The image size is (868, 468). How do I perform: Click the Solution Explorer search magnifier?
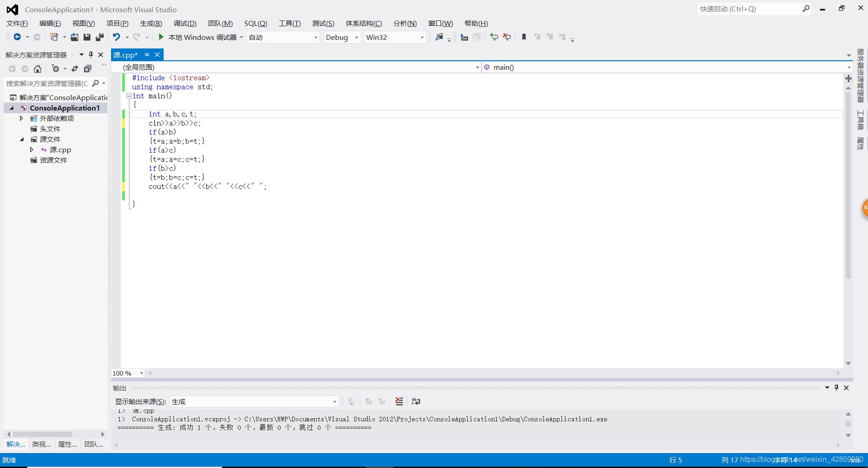(95, 83)
